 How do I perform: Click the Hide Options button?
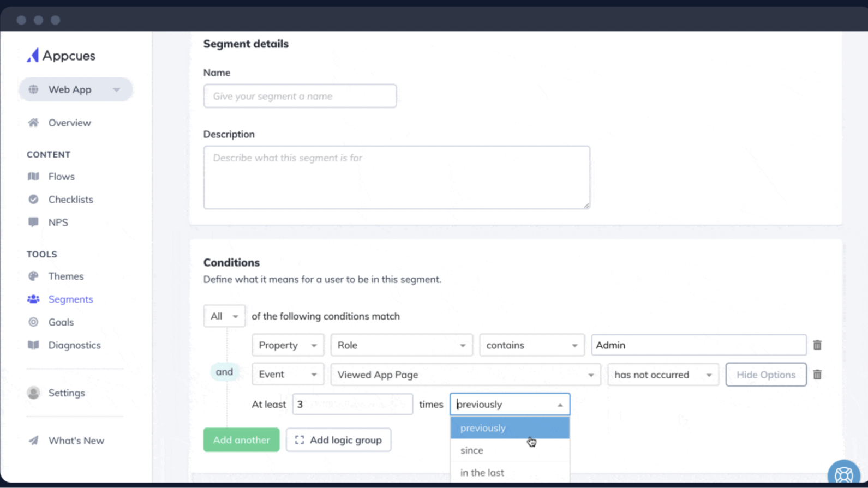tap(765, 375)
